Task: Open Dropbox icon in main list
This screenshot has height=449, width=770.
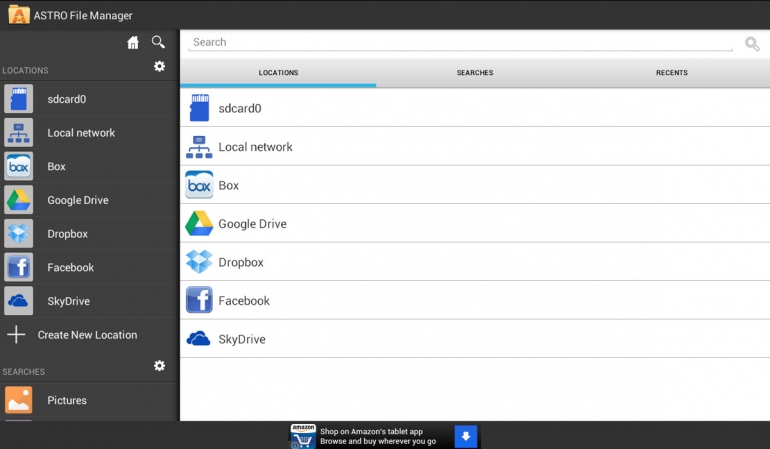Action: (x=199, y=262)
